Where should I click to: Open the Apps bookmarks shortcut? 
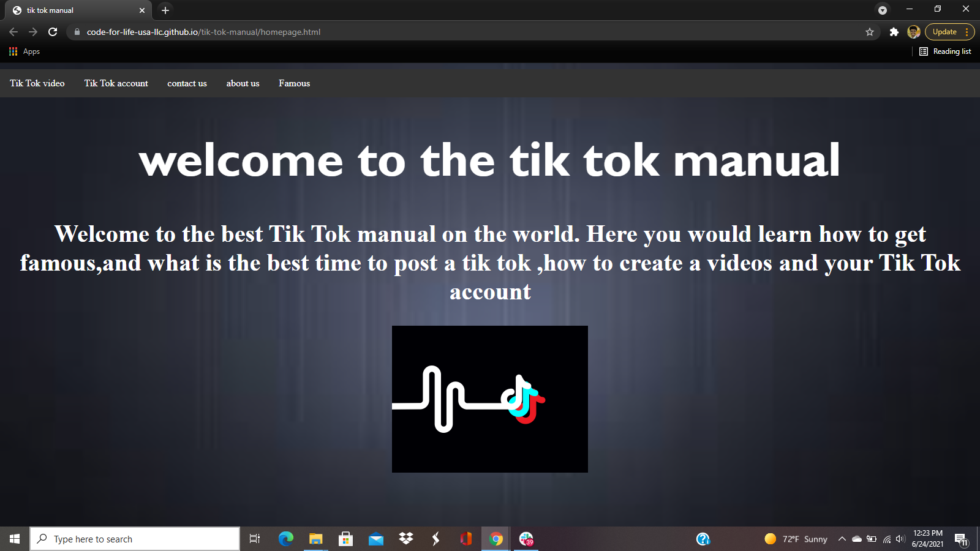[24, 51]
